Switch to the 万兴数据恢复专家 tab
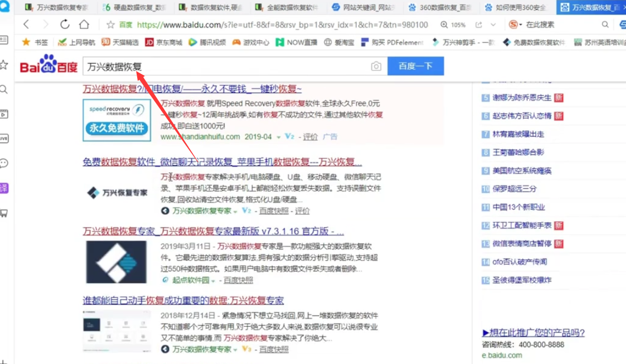This screenshot has width=626, height=364. pyautogui.click(x=56, y=7)
